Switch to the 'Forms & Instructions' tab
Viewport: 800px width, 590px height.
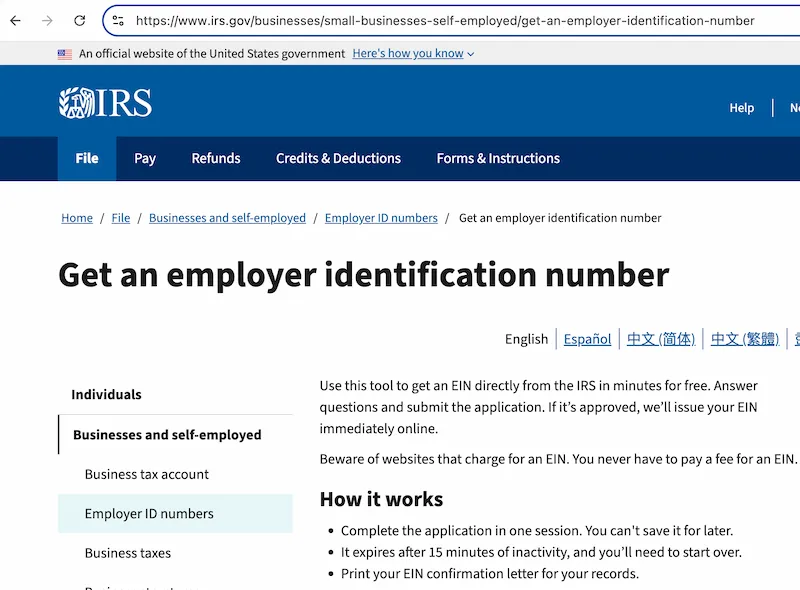point(498,158)
